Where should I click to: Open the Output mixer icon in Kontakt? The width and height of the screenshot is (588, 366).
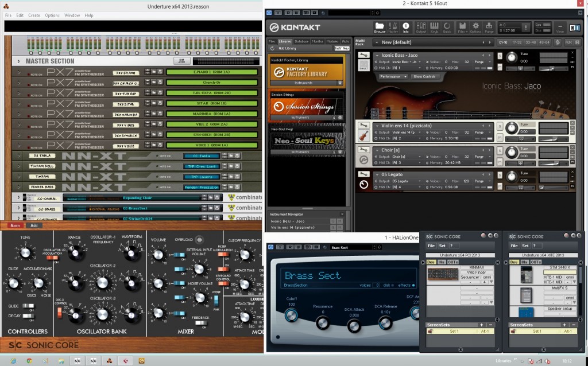click(421, 26)
